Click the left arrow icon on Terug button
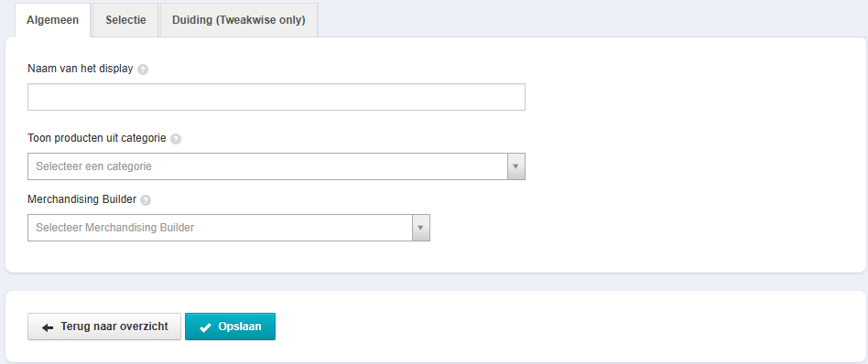This screenshot has height=364, width=868. [49, 327]
